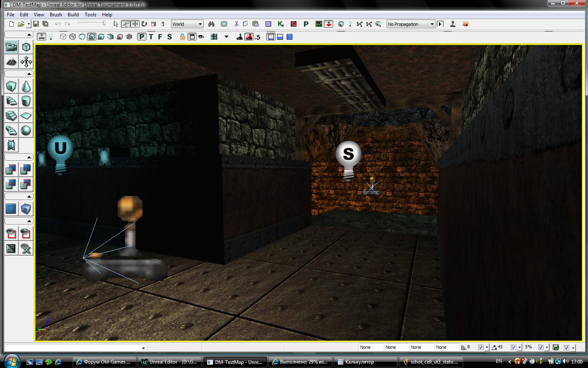Open the sshot_cell_ut3_static taskbar window
588x368 pixels.
431,362
